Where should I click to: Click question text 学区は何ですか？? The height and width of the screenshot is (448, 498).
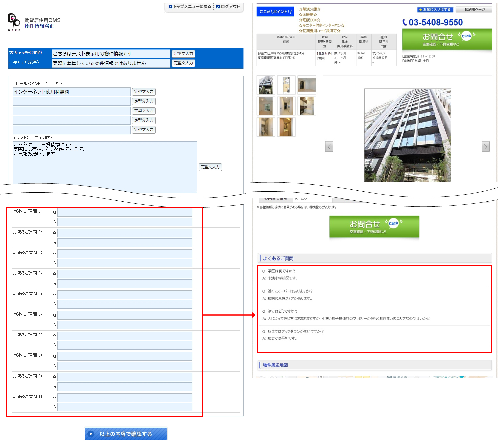pyautogui.click(x=281, y=271)
